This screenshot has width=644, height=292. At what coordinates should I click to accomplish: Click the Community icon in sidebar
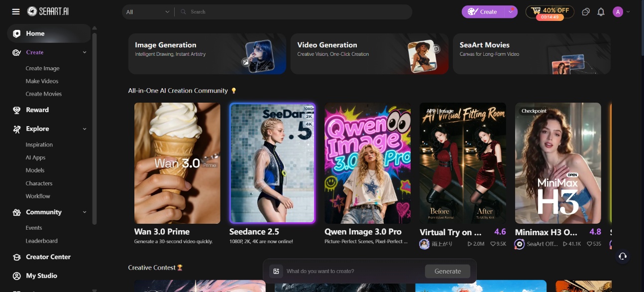click(x=16, y=212)
